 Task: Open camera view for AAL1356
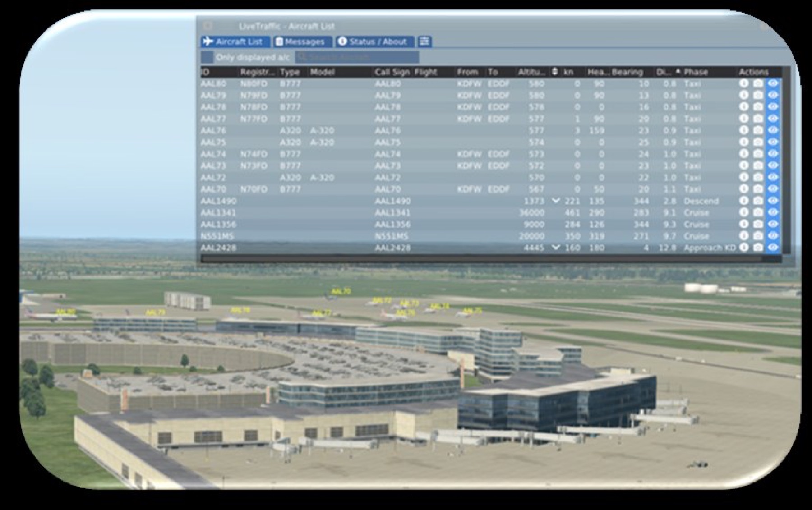(758, 224)
